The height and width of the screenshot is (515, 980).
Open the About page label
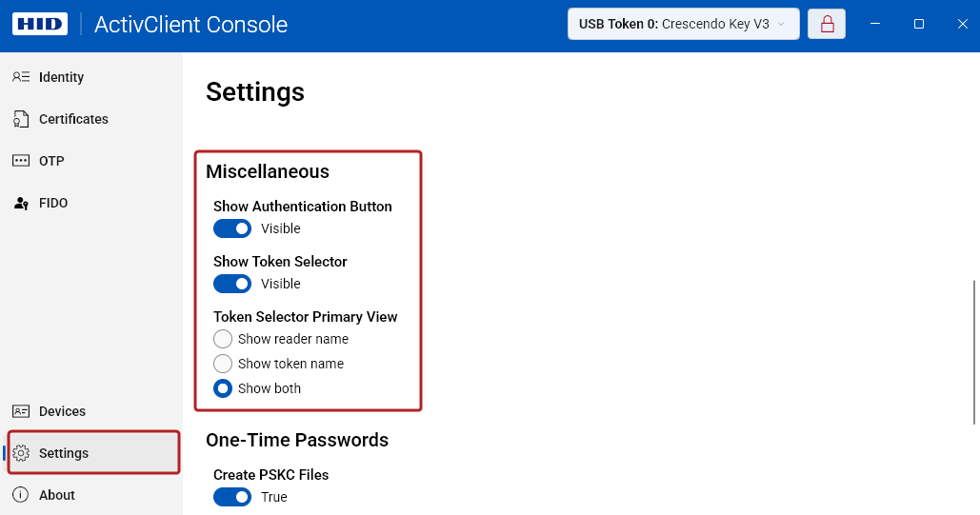(57, 495)
